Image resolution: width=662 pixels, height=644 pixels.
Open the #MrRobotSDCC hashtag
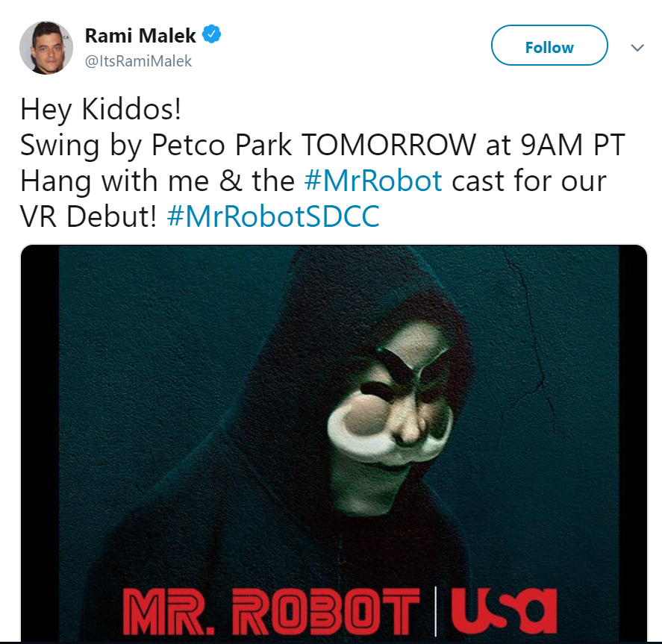pos(273,216)
